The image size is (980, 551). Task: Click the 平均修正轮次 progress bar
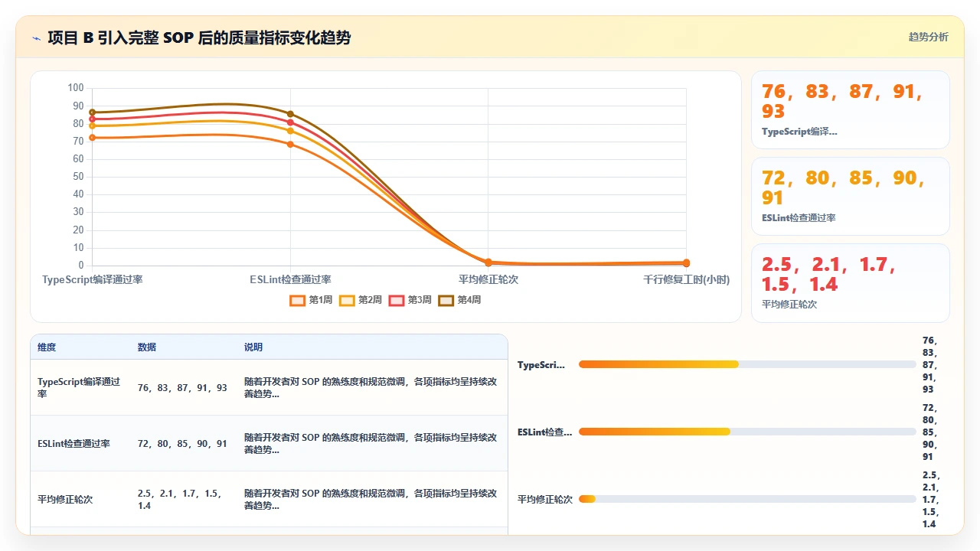[x=747, y=500]
